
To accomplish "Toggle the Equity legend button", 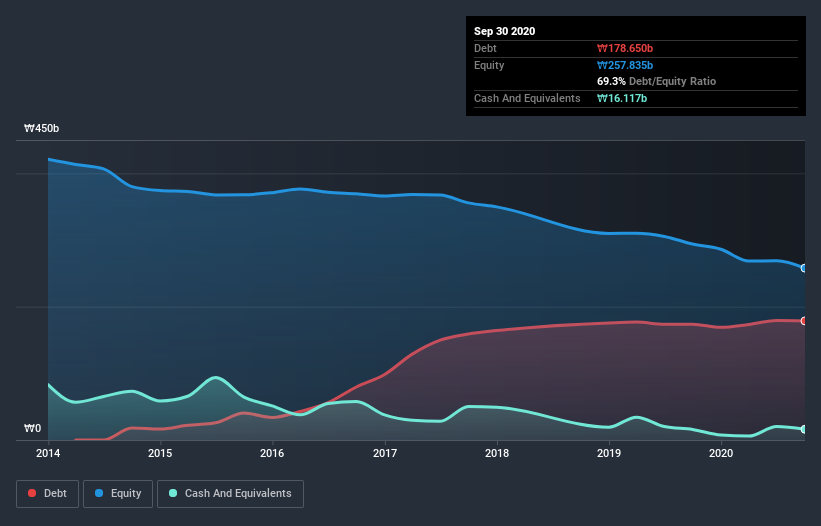I will click(x=118, y=494).
